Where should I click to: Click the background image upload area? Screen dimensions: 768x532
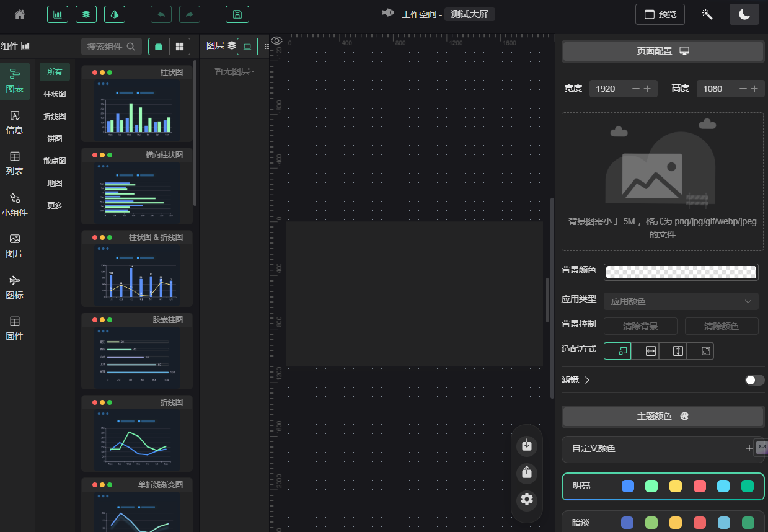(663, 182)
